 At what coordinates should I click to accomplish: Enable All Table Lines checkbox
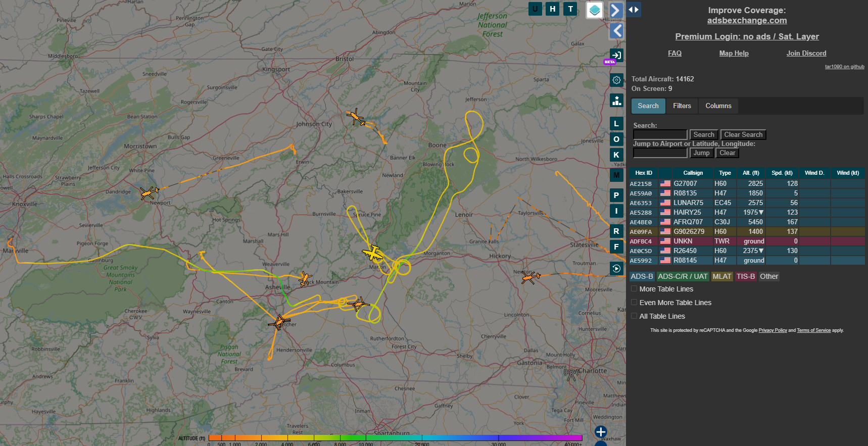[x=634, y=316]
